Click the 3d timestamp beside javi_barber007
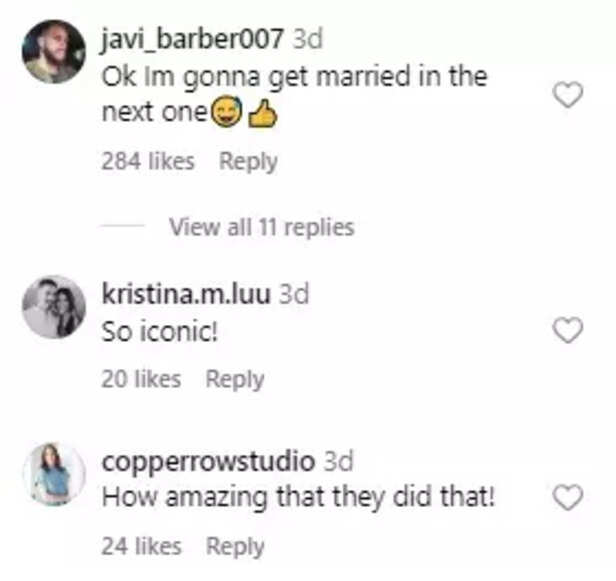 click(x=308, y=39)
